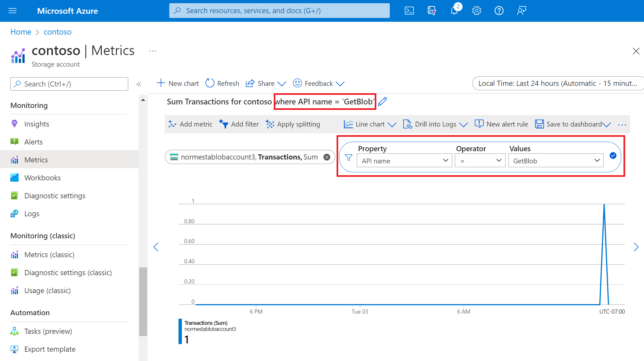
Task: Collapse the left sidebar menu
Action: click(139, 84)
